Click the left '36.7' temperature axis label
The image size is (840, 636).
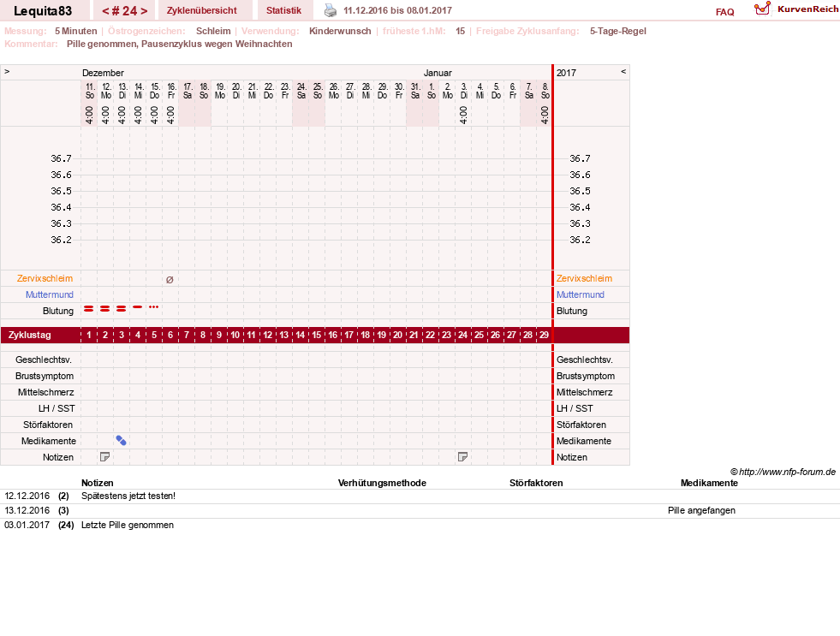tap(61, 158)
